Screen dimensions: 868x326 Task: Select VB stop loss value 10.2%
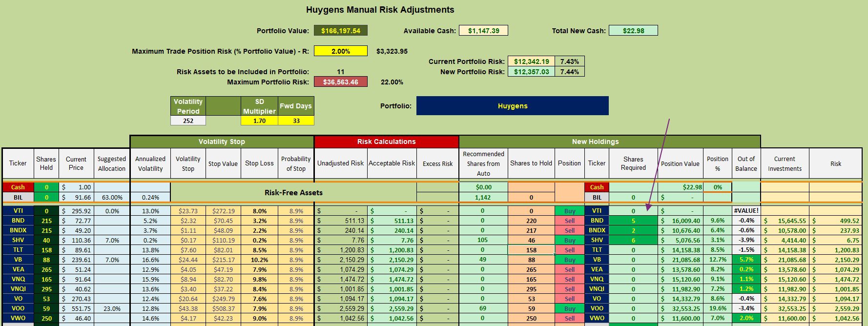(259, 260)
